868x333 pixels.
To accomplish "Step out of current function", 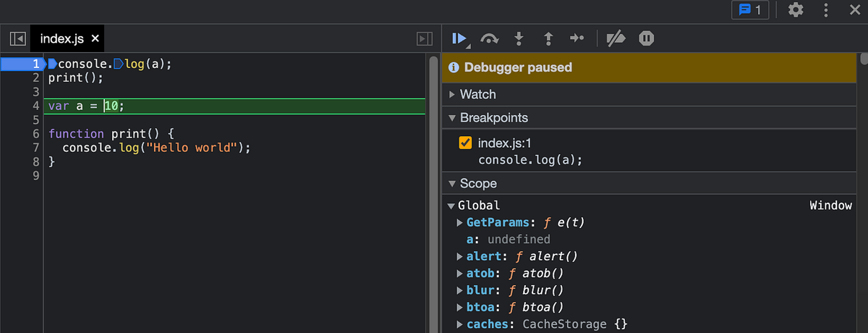I will tap(548, 38).
